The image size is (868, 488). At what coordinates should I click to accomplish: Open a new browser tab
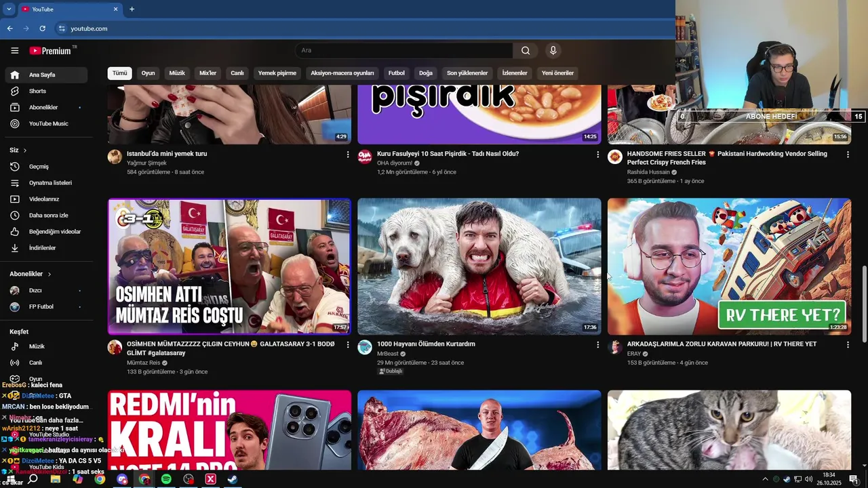(x=132, y=9)
